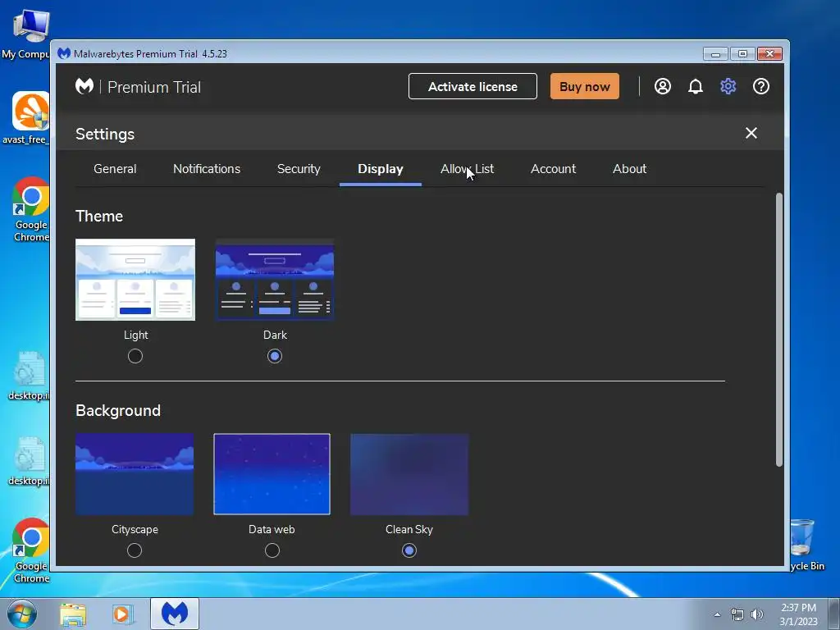Switch to the About tab
The height and width of the screenshot is (630, 840).
629,169
